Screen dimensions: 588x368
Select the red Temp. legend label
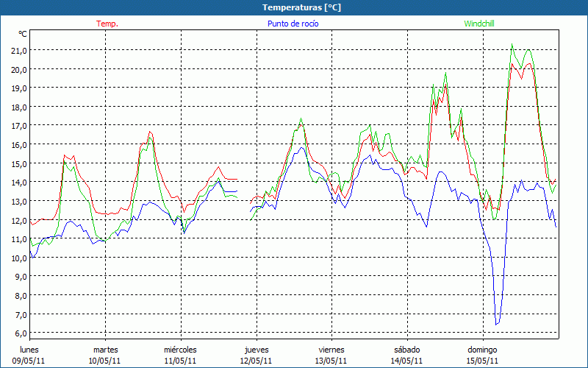point(107,24)
